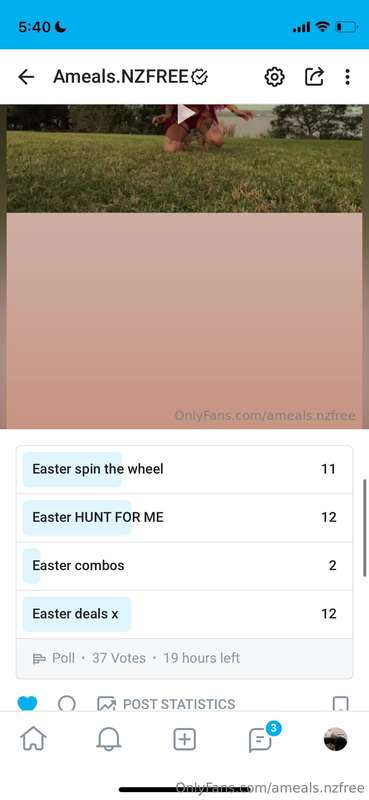View POST STATISTICS

click(166, 704)
